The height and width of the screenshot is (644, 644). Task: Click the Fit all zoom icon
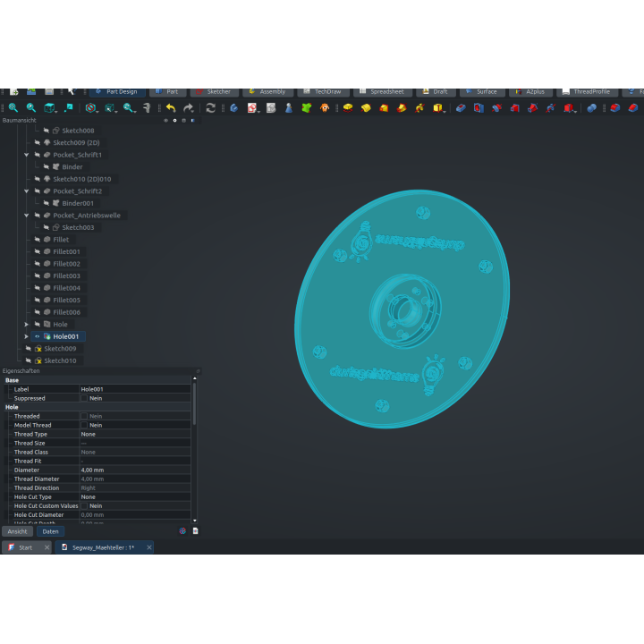tap(13, 107)
